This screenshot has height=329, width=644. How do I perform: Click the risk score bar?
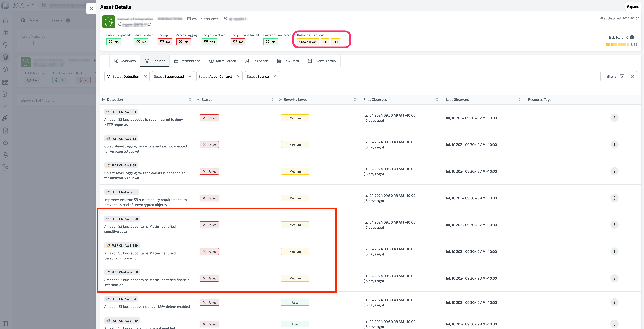click(x=617, y=45)
